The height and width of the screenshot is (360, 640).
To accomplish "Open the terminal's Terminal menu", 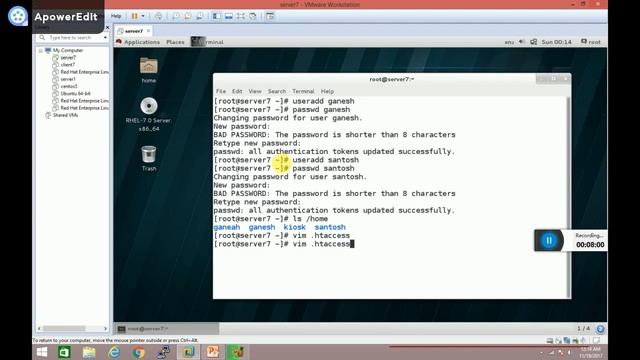I will click(x=303, y=91).
